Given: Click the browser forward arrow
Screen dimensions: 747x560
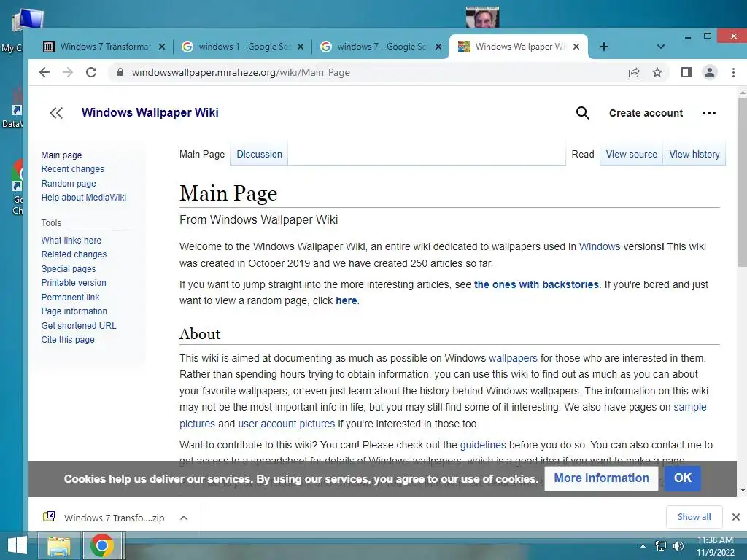Looking at the screenshot, I should 68,72.
